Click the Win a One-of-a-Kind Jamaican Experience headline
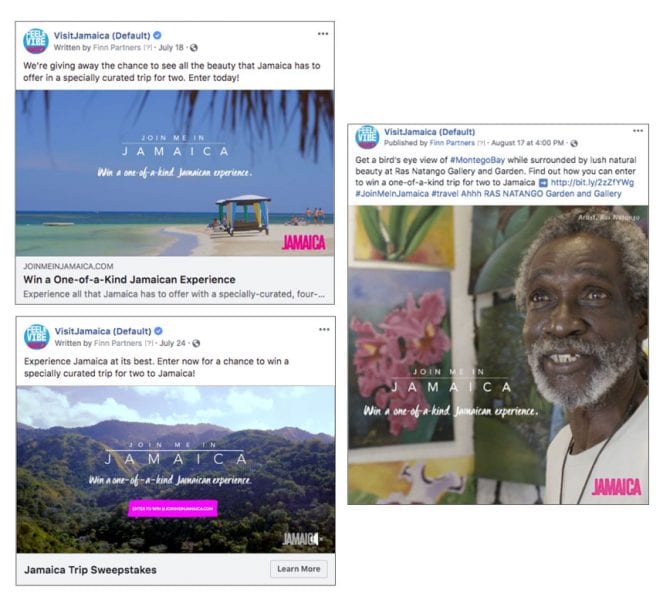This screenshot has height=600, width=663. coord(129,279)
